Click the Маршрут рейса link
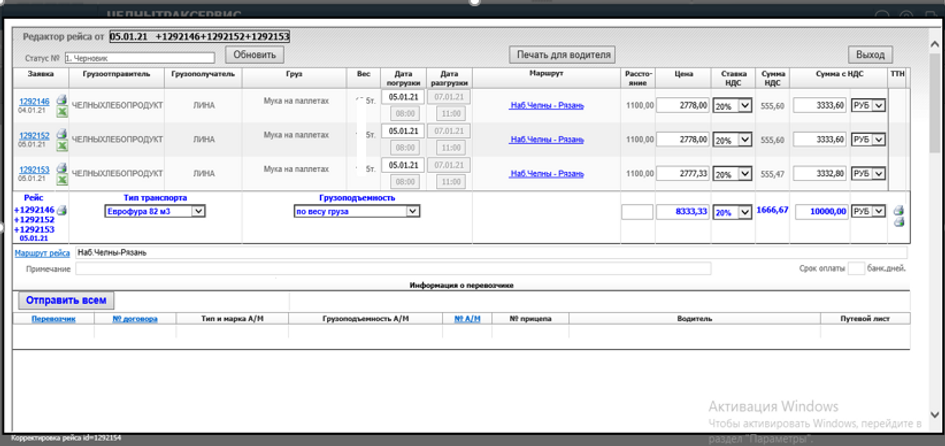Screen dimensions: 945x446 [42, 253]
